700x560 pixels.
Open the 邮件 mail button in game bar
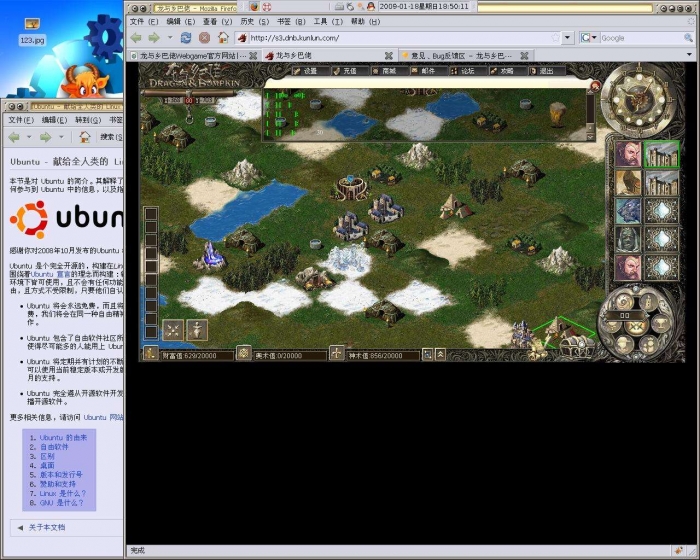point(429,71)
